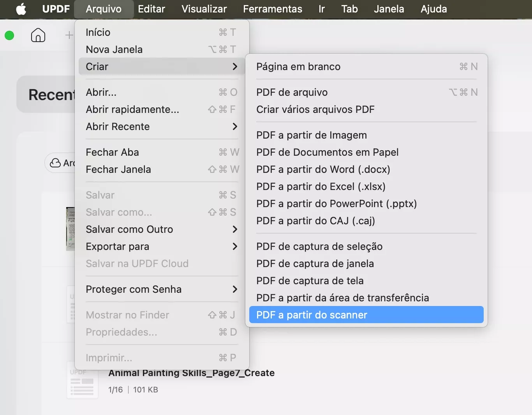The image size is (532, 415).
Task: Select PDF de Documentos em Papel
Action: tap(366, 152)
